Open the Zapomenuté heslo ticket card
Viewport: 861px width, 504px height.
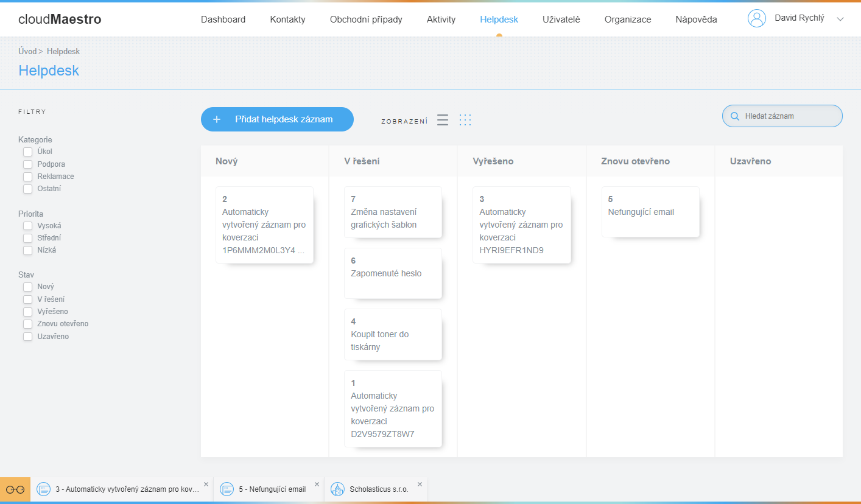393,273
